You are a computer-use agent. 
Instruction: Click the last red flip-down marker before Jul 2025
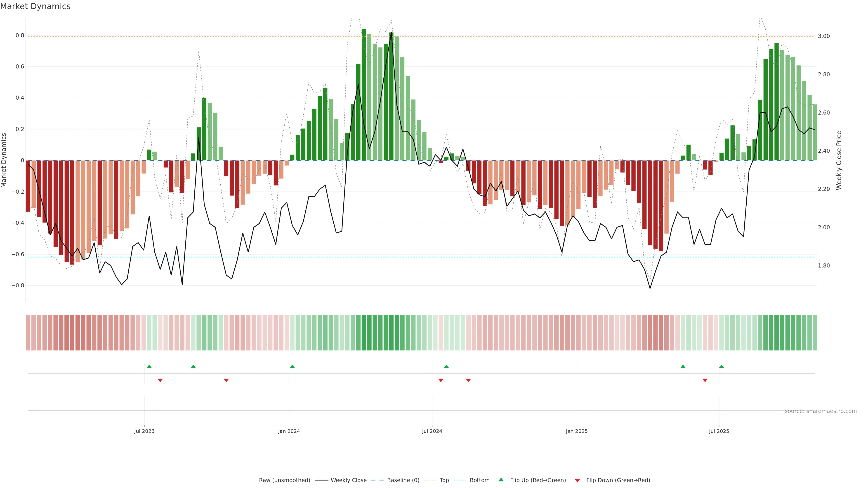(705, 380)
